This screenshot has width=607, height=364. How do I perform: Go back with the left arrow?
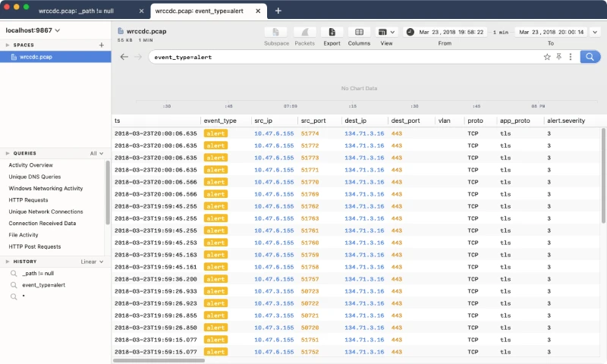pos(124,57)
